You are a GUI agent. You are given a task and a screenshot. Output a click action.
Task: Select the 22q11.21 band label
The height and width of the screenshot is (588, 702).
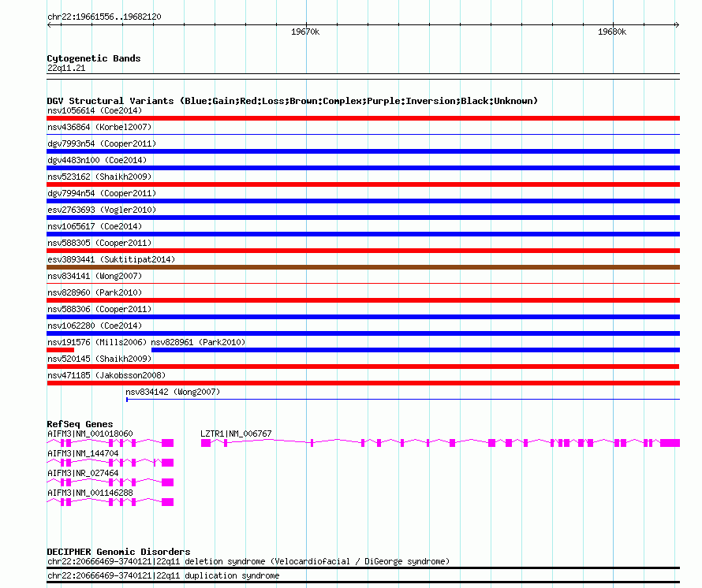66,68
